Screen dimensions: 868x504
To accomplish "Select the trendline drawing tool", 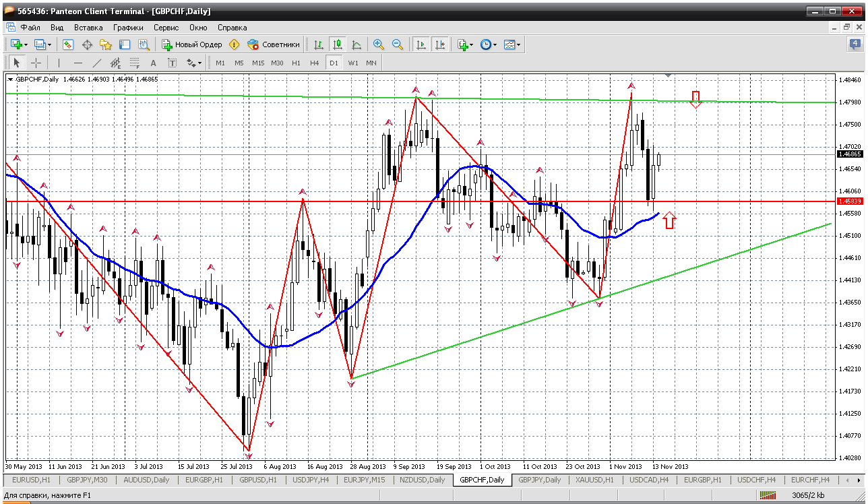I will pyautogui.click(x=97, y=63).
